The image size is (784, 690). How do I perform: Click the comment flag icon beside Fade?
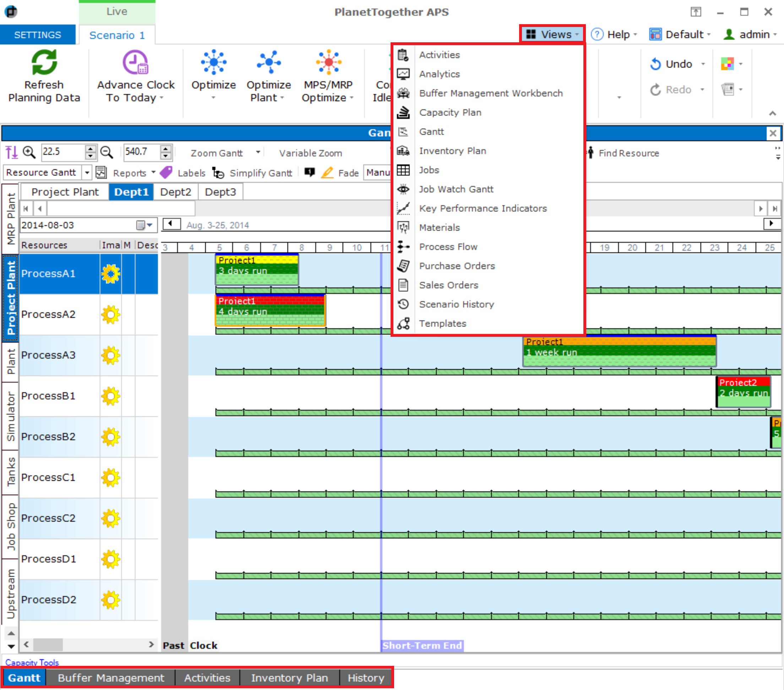point(310,172)
